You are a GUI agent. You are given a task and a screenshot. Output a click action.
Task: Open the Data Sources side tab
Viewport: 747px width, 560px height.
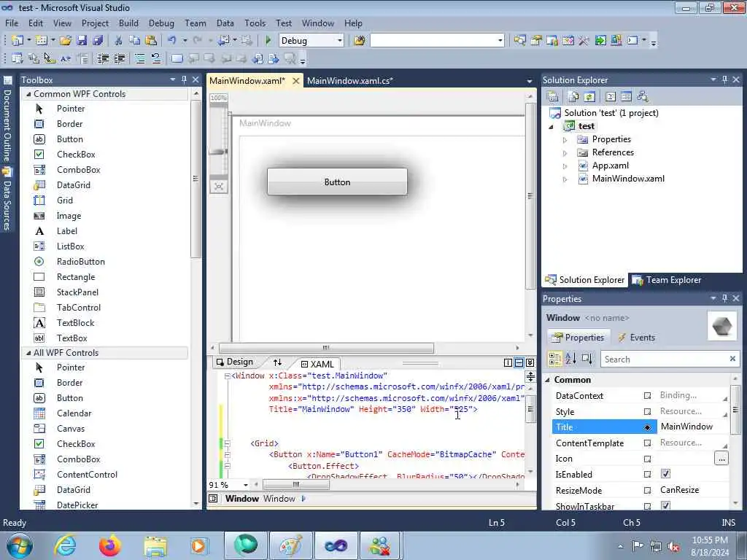point(7,198)
